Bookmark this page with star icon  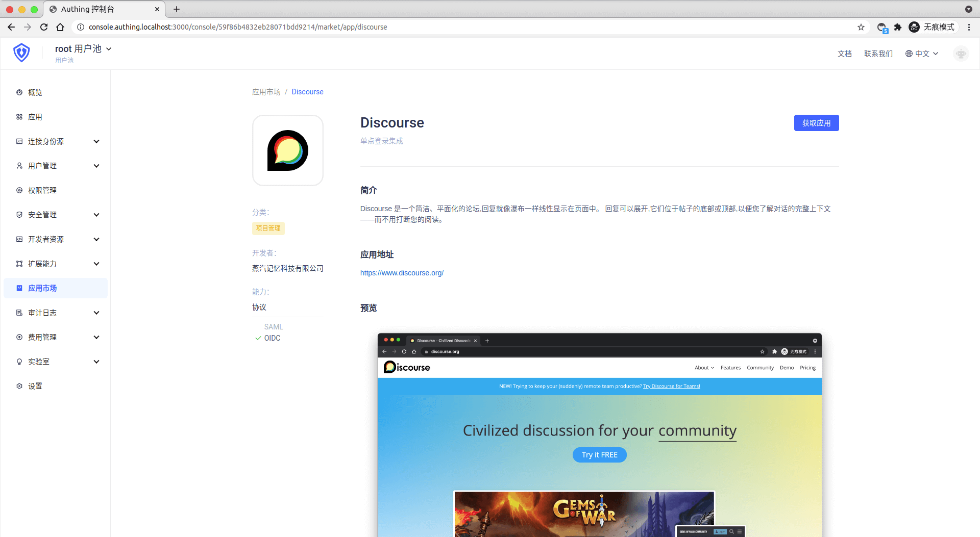click(x=861, y=27)
